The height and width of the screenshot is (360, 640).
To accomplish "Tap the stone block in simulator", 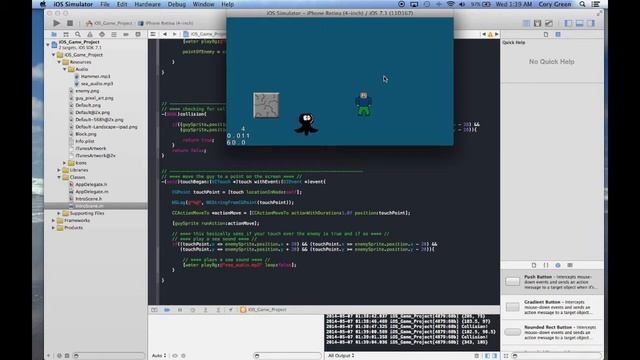I will click(266, 105).
